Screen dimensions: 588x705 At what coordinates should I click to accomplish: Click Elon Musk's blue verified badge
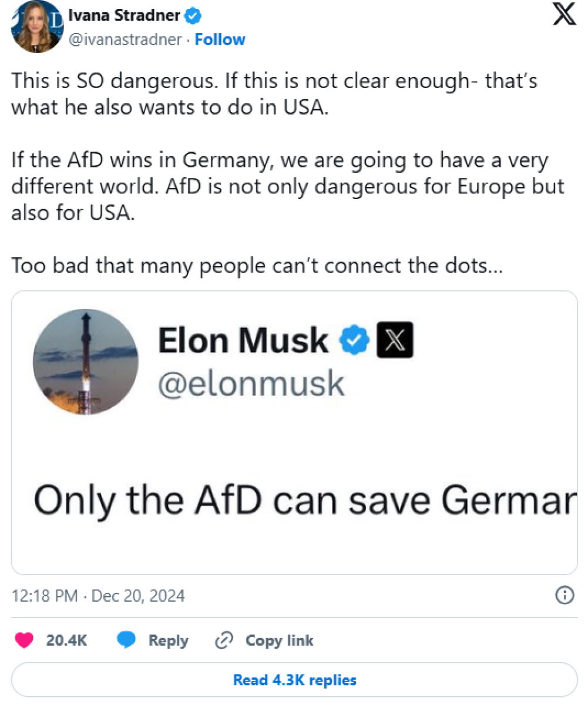(355, 341)
